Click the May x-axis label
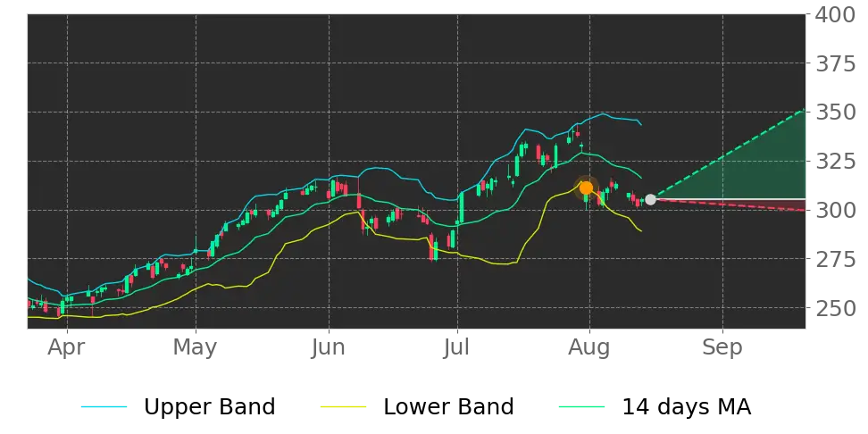868x434 pixels. [196, 347]
